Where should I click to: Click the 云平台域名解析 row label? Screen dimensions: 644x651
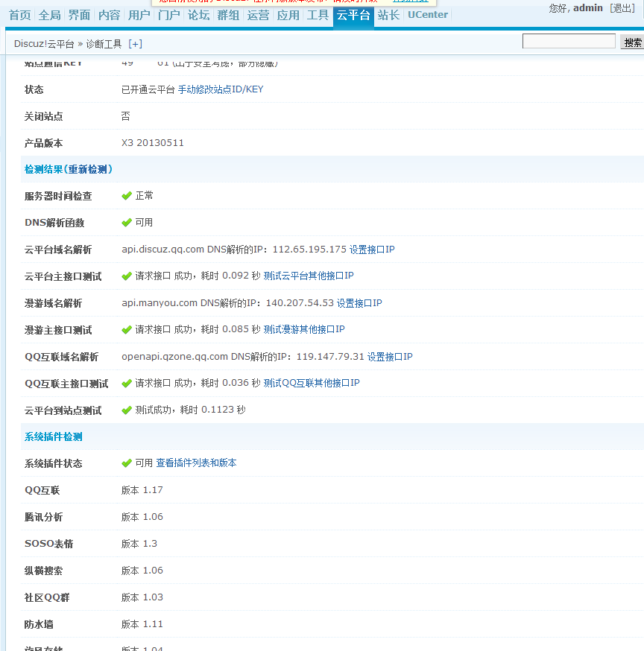(x=57, y=250)
